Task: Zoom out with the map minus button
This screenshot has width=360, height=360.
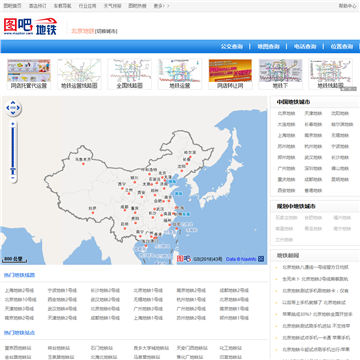Action: (13, 178)
